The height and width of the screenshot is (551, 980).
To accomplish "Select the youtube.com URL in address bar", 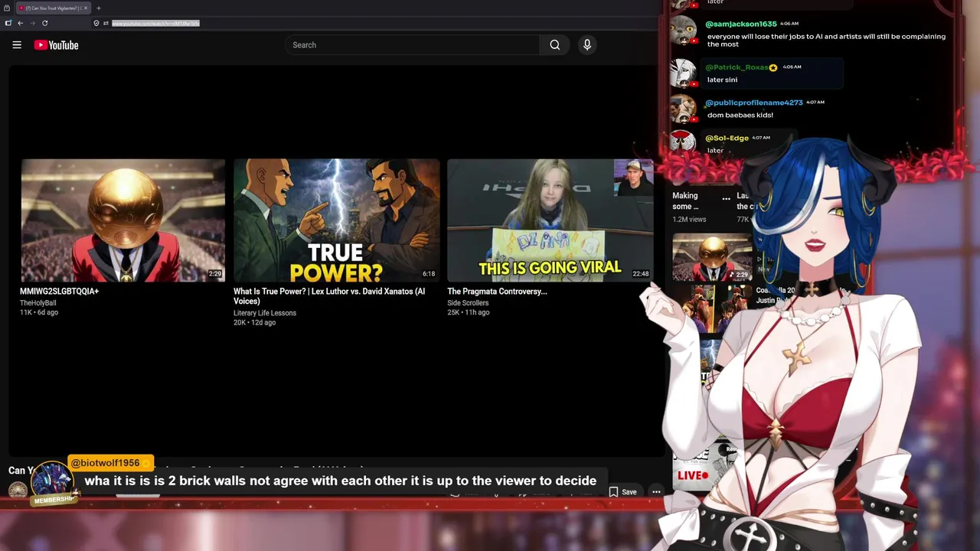I will pyautogui.click(x=155, y=23).
